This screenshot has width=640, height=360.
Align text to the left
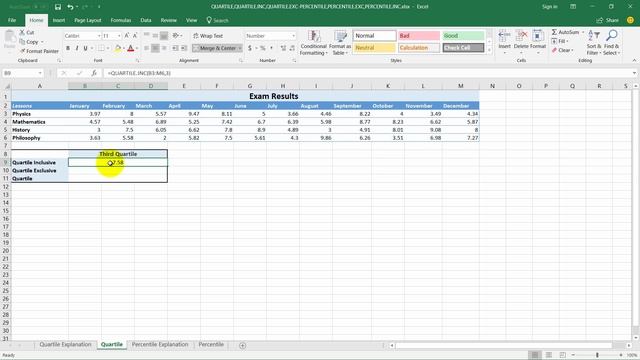pyautogui.click(x=147, y=48)
